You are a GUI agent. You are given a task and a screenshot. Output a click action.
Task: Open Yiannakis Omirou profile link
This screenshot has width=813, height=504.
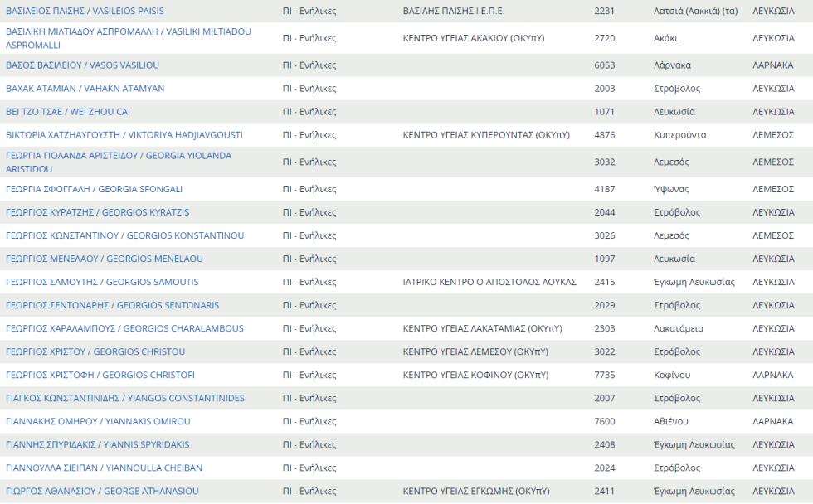(98, 421)
